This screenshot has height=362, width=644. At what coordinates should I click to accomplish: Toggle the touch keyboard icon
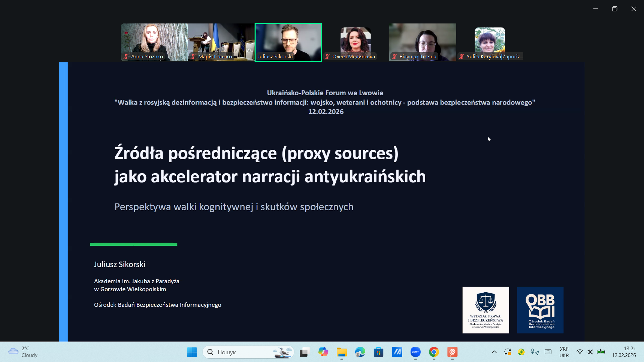point(548,352)
